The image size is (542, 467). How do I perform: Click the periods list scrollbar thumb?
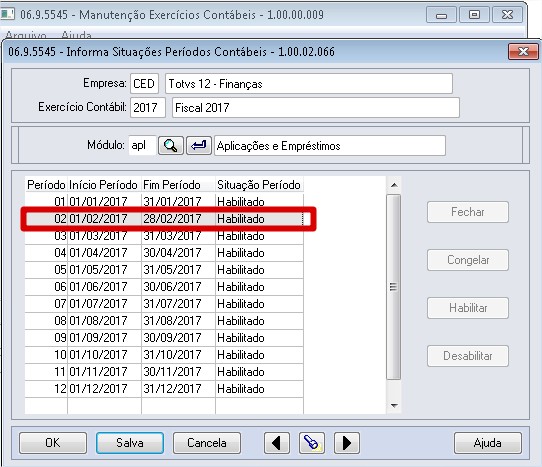(x=394, y=287)
